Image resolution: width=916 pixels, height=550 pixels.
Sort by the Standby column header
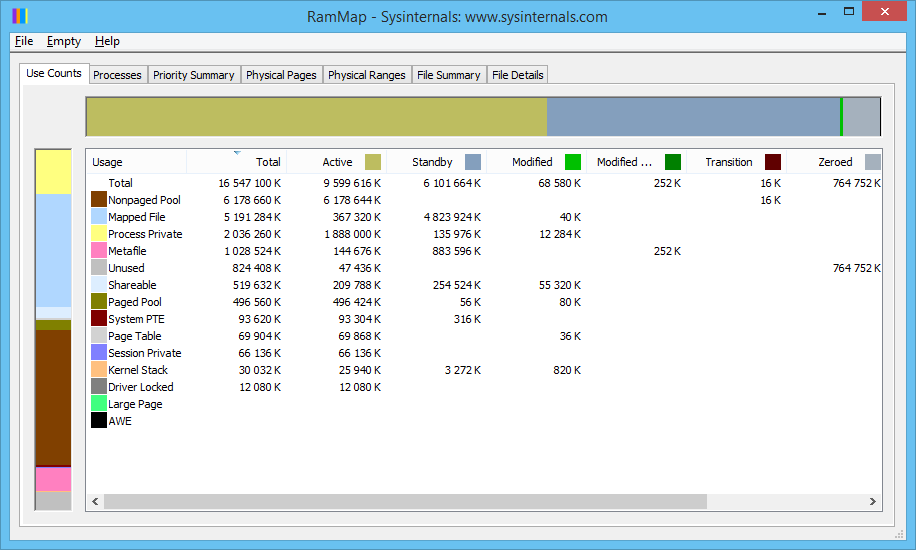432,162
